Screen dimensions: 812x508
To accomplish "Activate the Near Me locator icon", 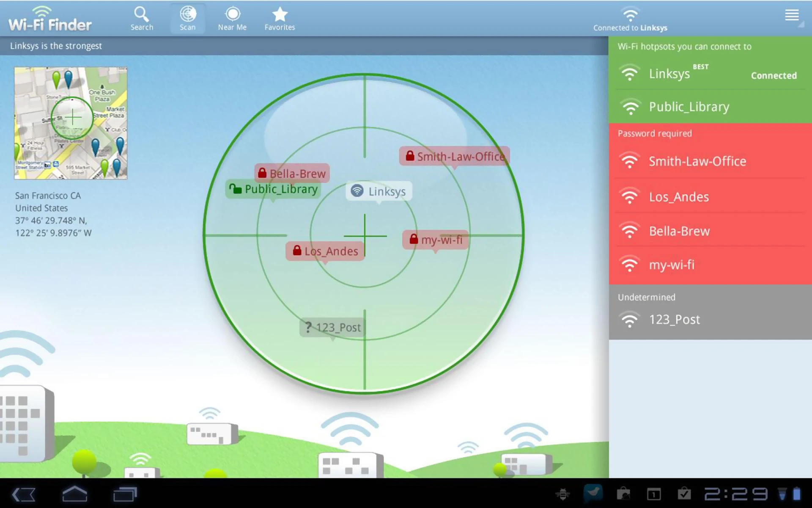I will [232, 17].
